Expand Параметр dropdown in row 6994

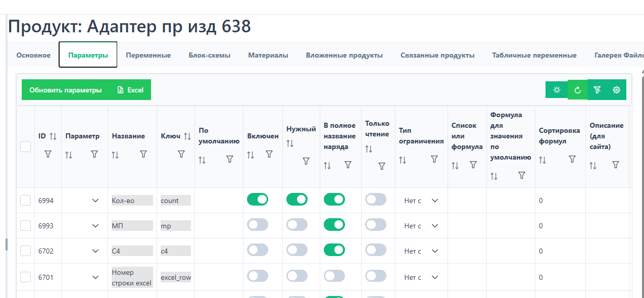[95, 201]
